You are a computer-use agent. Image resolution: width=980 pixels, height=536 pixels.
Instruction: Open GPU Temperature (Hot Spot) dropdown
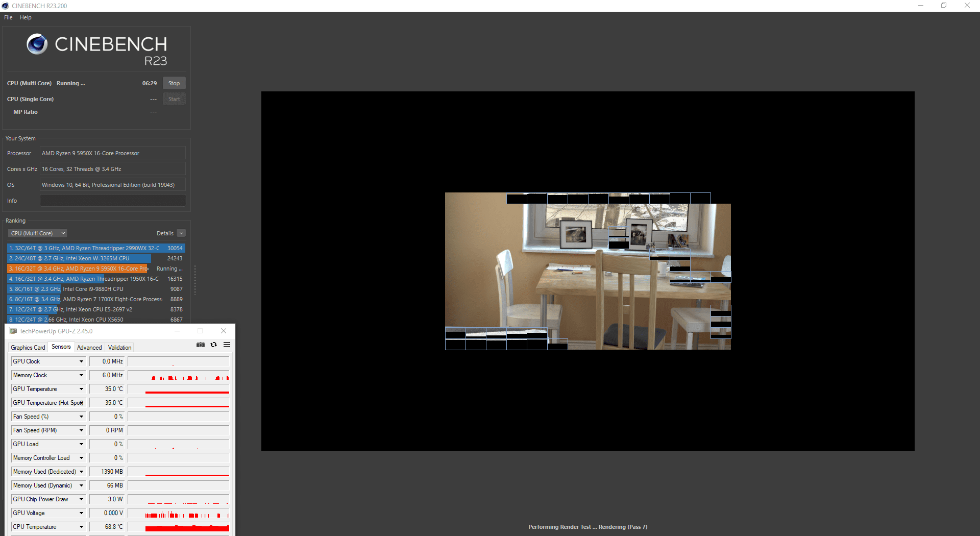81,403
